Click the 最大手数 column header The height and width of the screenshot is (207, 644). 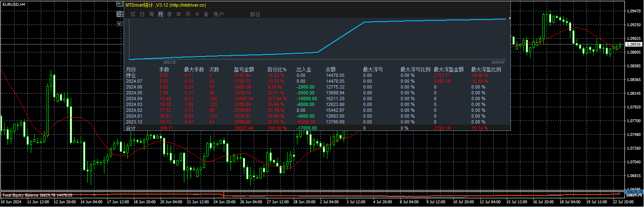[194, 70]
